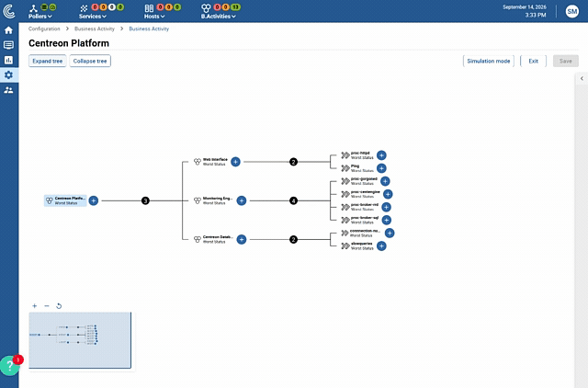Image resolution: width=588 pixels, height=388 pixels.
Task: Reset the tree zoom with reset icon
Action: click(x=59, y=306)
